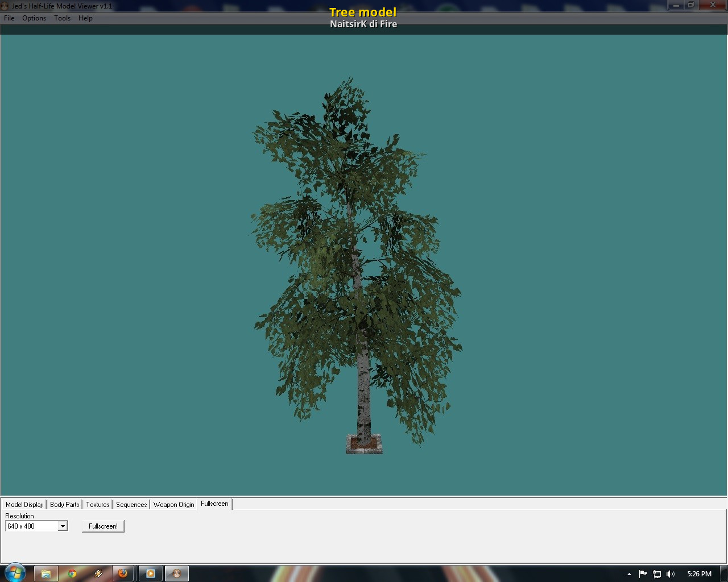Open the Tools menu
This screenshot has height=582, width=728.
click(62, 18)
